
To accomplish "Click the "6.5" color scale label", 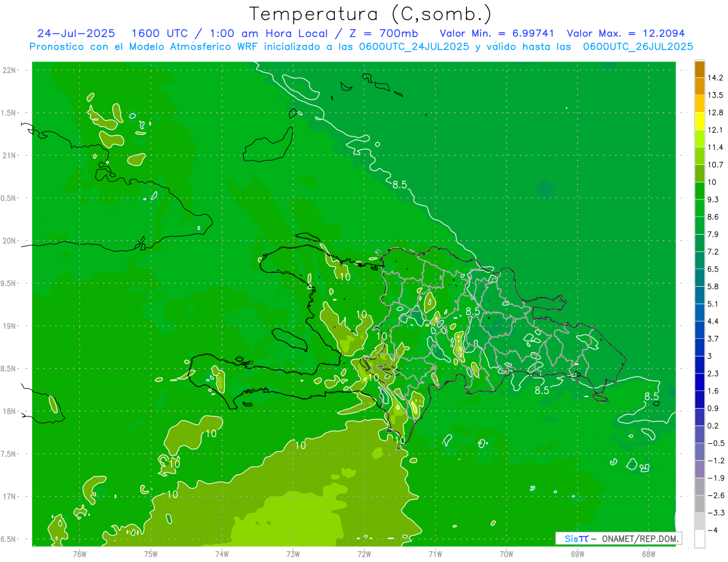I will click(713, 269).
